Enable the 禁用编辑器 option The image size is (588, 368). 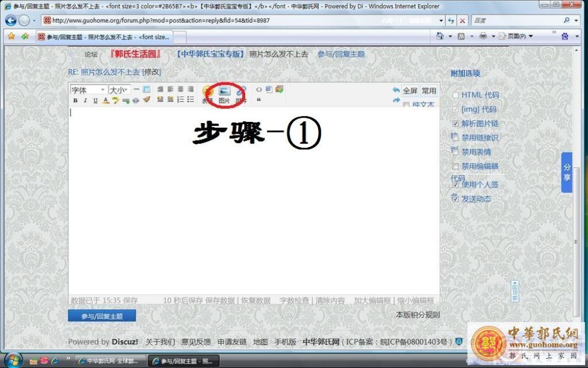[455, 165]
